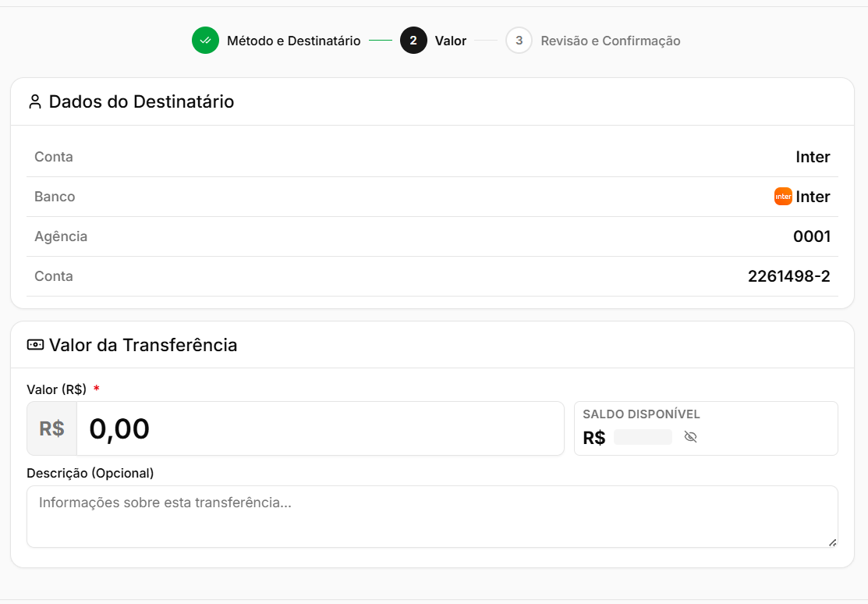Click the Valor (R$) field label
The image size is (868, 604).
point(56,389)
